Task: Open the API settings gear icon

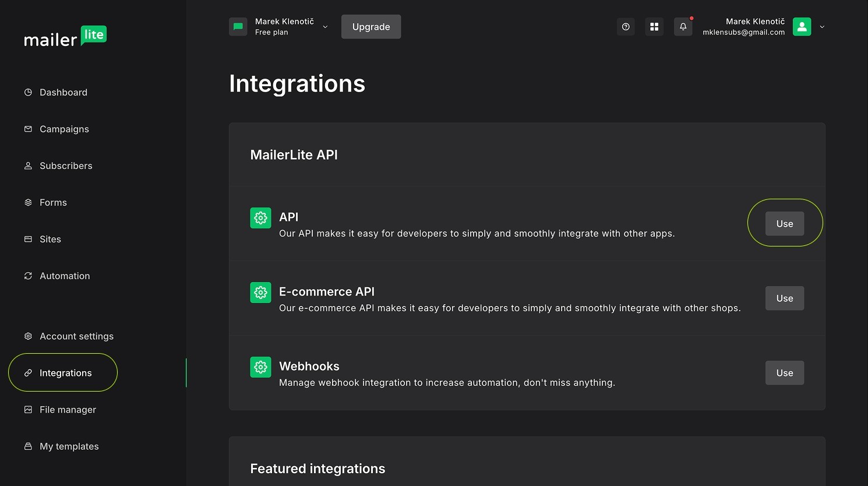Action: (x=260, y=217)
